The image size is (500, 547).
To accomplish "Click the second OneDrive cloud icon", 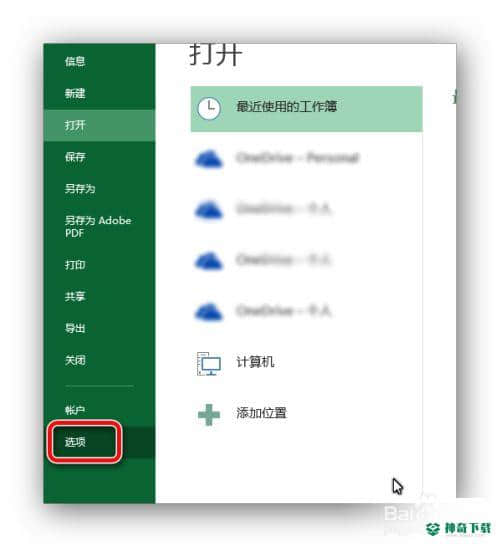I will click(x=209, y=210).
